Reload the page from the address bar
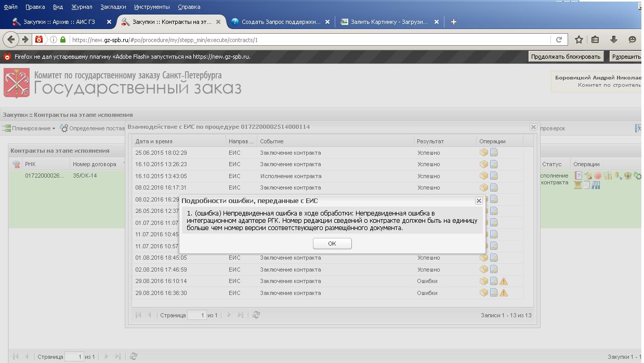Viewport: 644px width, 363px height. tap(559, 39)
